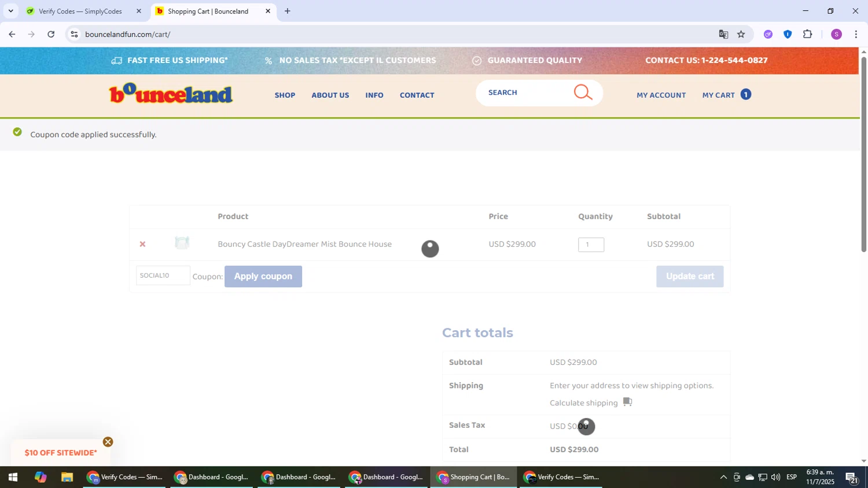Open the bounce house product thumbnail
The height and width of the screenshot is (488, 868).
(182, 243)
